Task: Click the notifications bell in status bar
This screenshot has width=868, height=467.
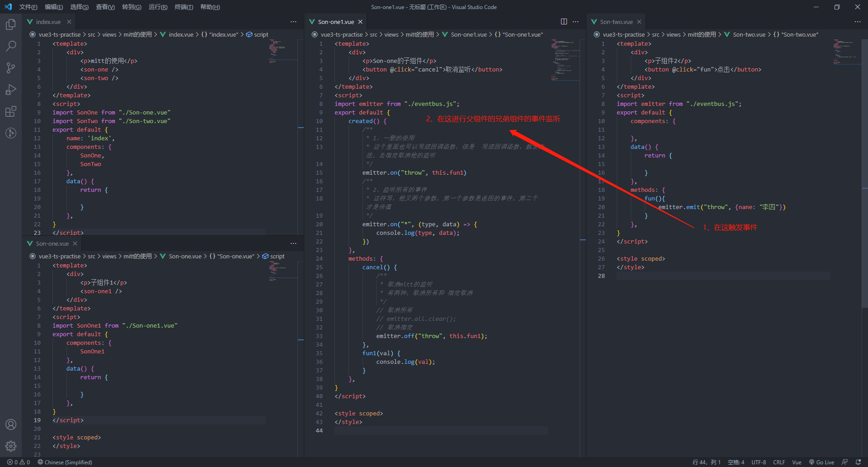Action: tap(858, 462)
